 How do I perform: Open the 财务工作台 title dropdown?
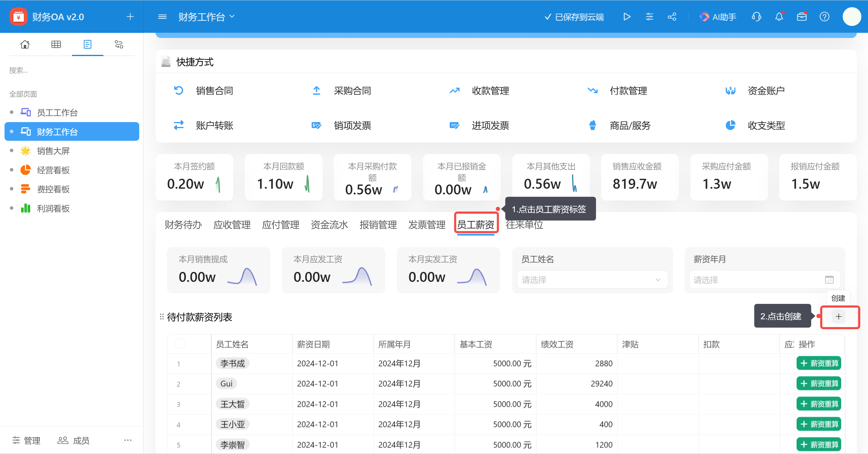pyautogui.click(x=206, y=17)
